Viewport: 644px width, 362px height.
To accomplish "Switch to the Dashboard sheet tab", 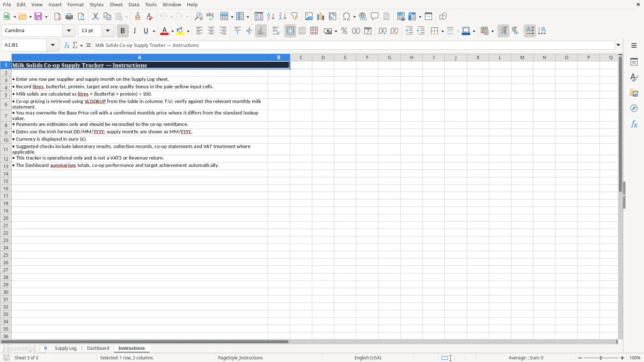I will (x=98, y=348).
